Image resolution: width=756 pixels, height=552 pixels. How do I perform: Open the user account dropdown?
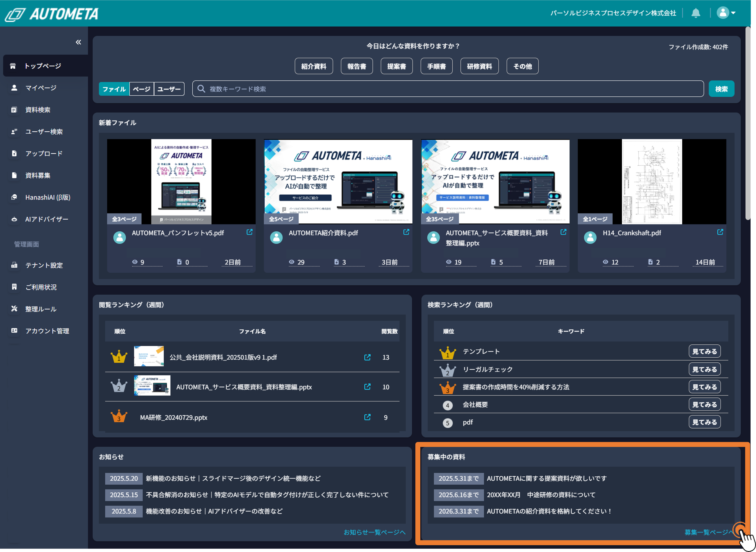pyautogui.click(x=726, y=13)
